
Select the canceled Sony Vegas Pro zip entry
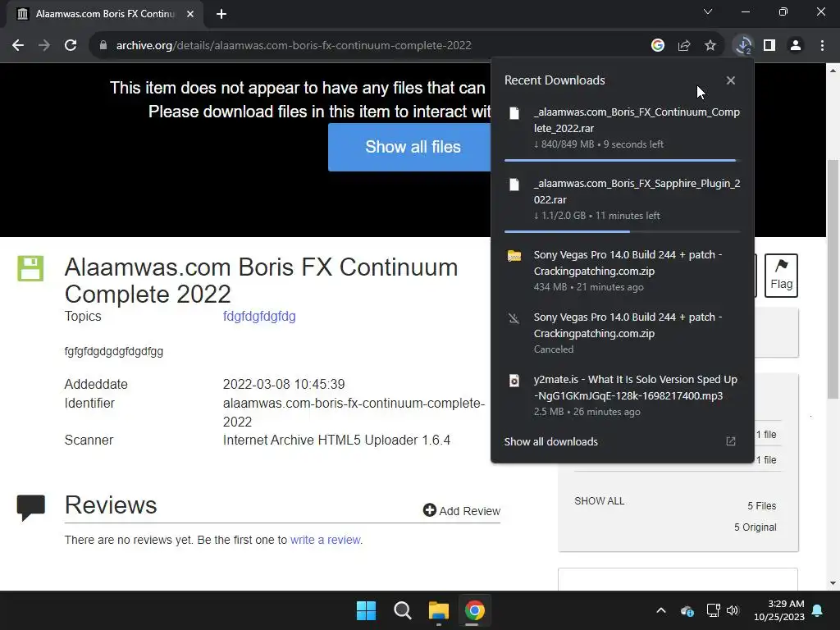tap(628, 325)
